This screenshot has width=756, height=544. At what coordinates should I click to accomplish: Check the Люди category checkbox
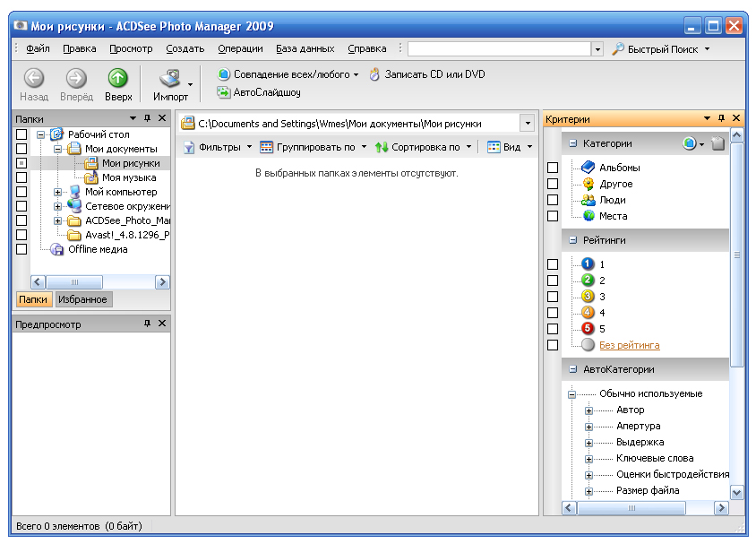(553, 200)
